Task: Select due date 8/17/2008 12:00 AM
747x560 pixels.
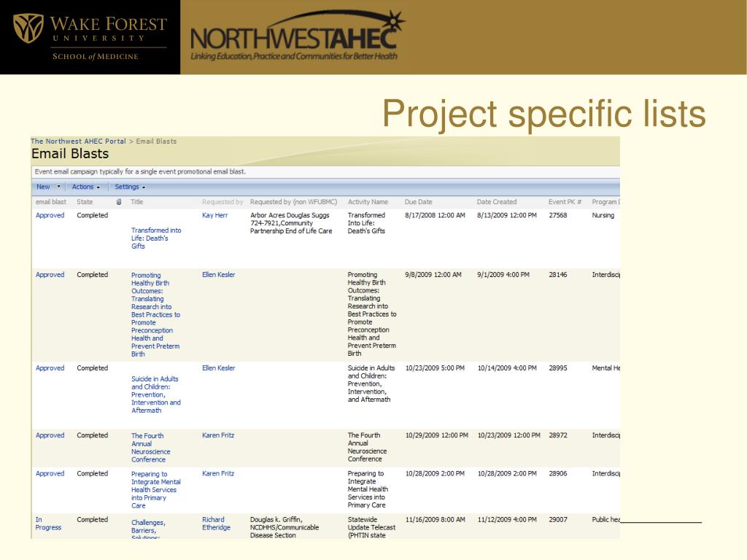Action: pos(435,215)
